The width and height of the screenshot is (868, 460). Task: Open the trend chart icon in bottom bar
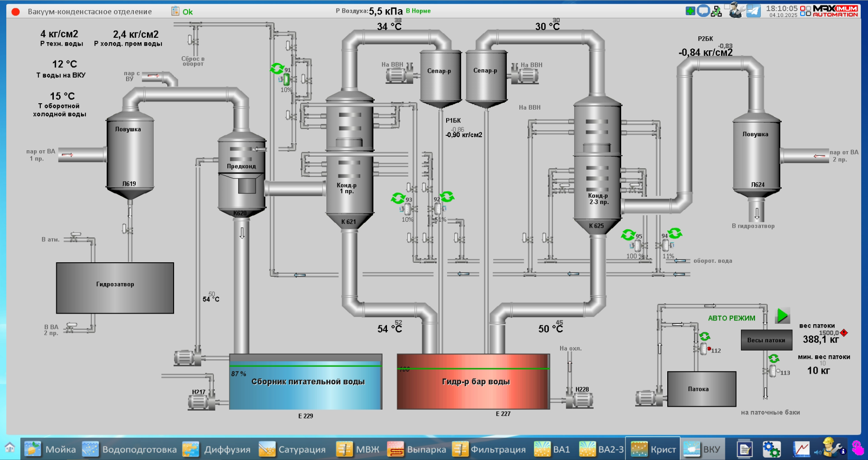(801, 449)
